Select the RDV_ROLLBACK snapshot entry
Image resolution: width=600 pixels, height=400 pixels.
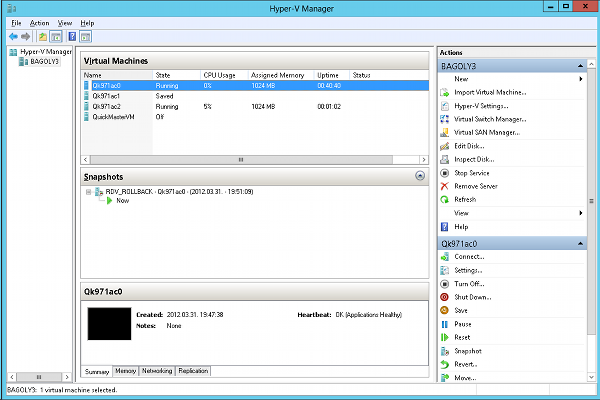(x=179, y=191)
